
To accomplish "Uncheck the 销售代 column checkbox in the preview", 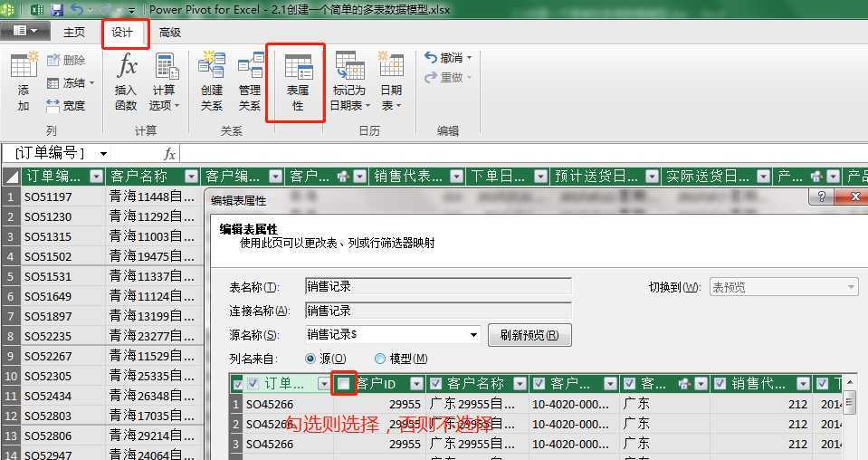I will (x=720, y=383).
